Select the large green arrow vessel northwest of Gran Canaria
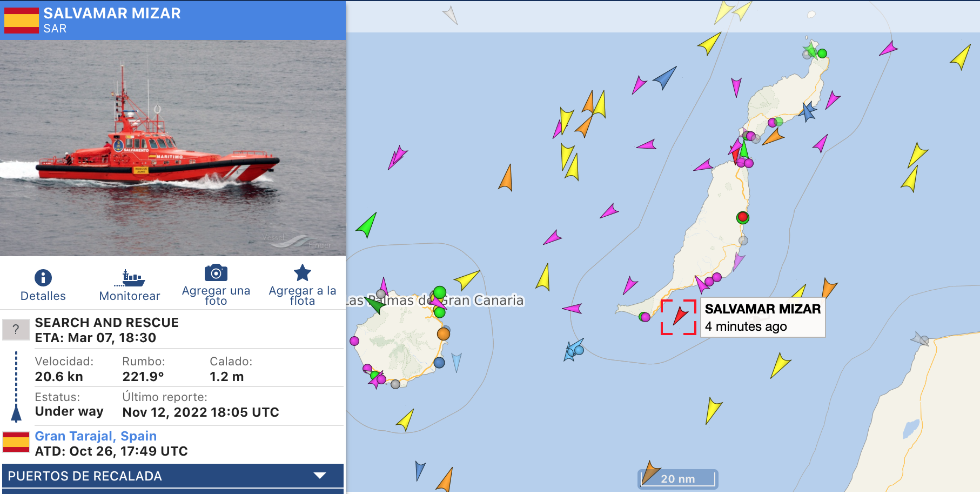980x494 pixels. point(367,224)
